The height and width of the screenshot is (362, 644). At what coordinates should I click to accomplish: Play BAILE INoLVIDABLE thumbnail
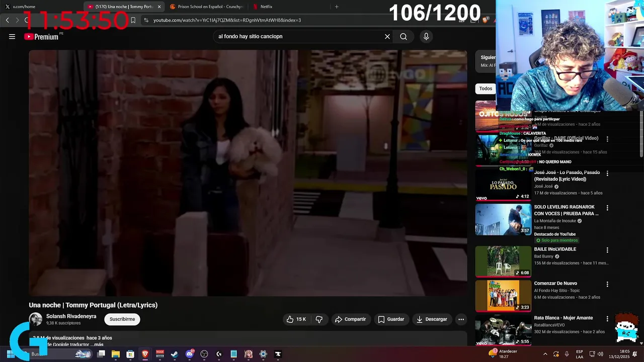(x=503, y=261)
